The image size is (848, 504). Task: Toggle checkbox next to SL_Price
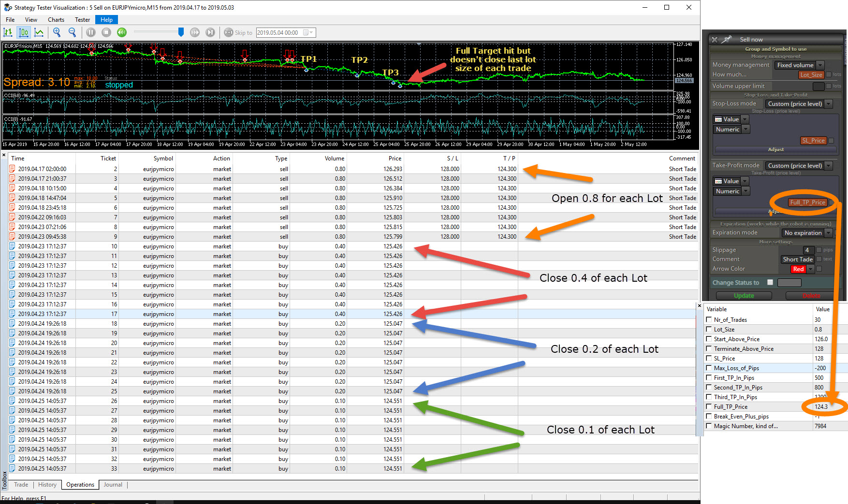[831, 141]
